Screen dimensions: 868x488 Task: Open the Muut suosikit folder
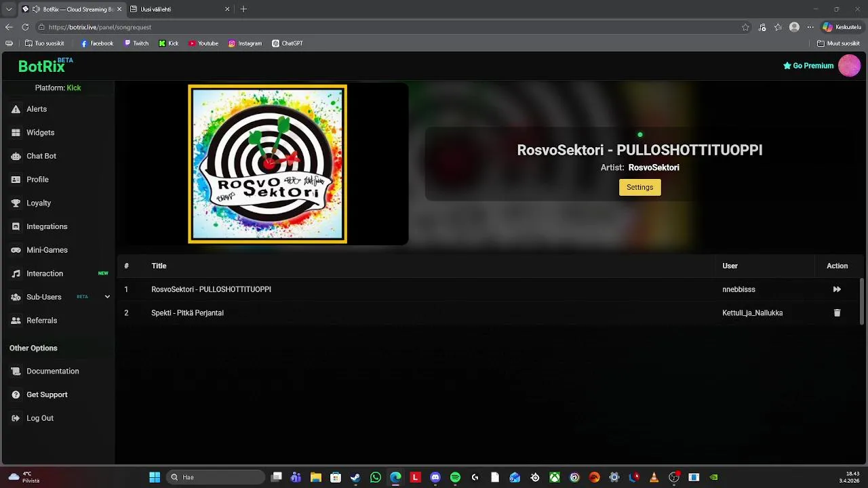[x=839, y=43]
